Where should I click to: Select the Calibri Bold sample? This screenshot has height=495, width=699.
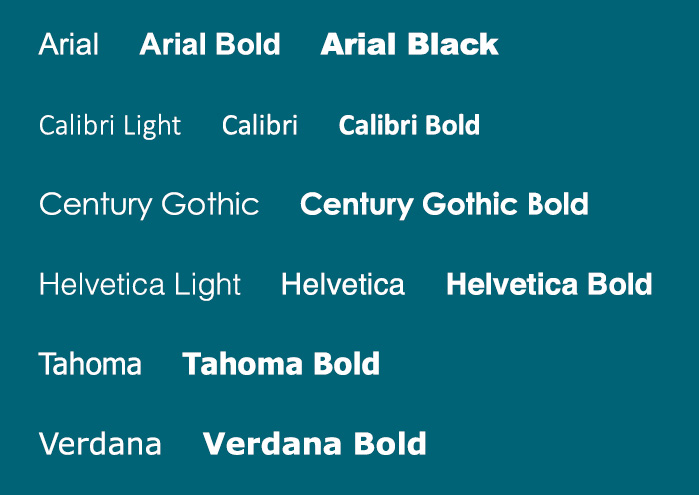tap(409, 125)
